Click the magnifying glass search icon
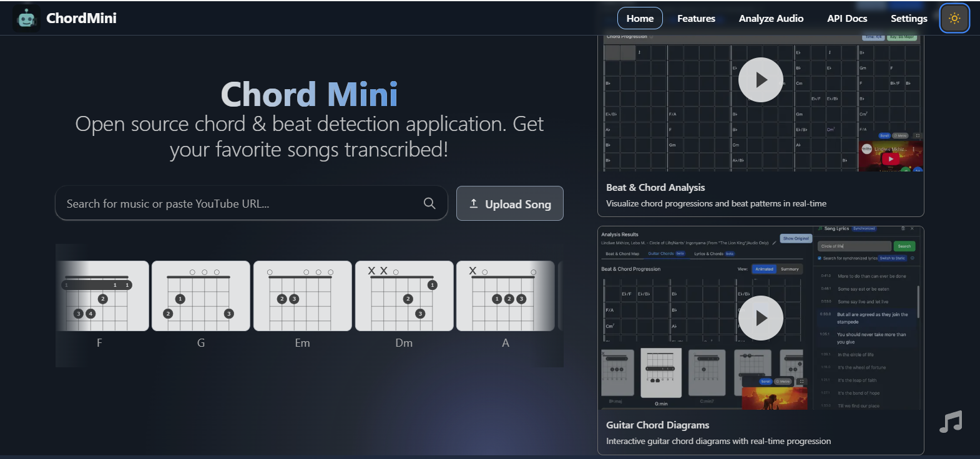Viewport: 980px width, 459px height. tap(429, 203)
